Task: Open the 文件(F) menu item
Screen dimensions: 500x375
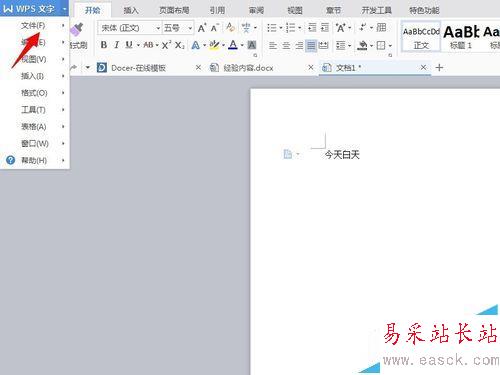Action: click(35, 26)
